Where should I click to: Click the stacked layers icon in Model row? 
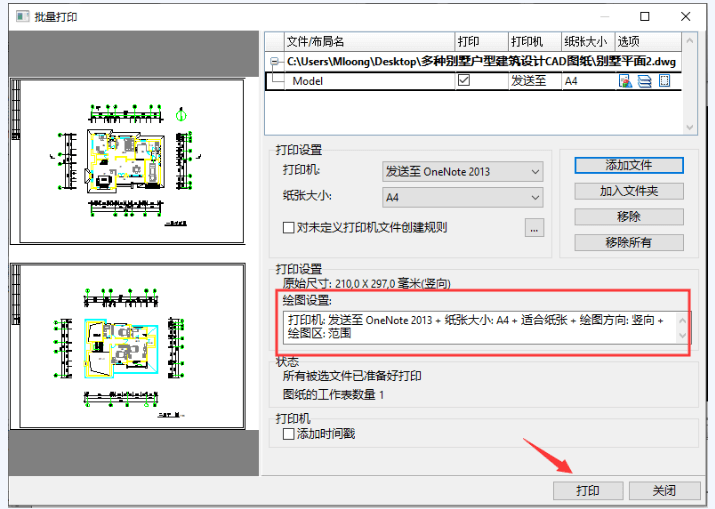(x=644, y=81)
